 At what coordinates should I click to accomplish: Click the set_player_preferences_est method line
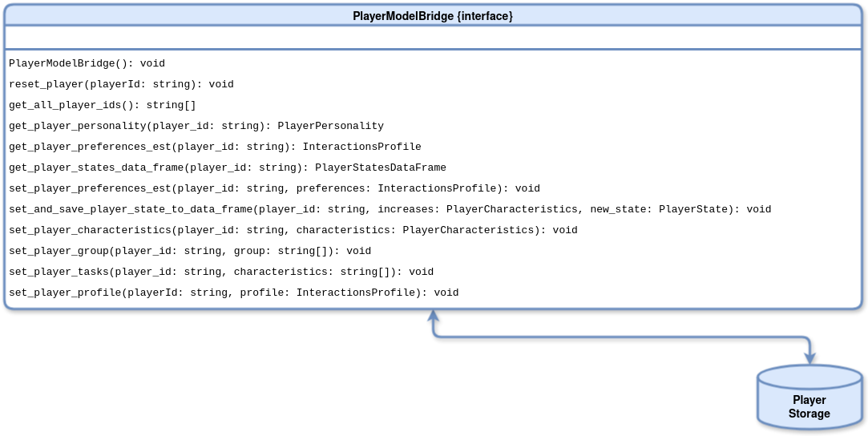click(x=275, y=188)
